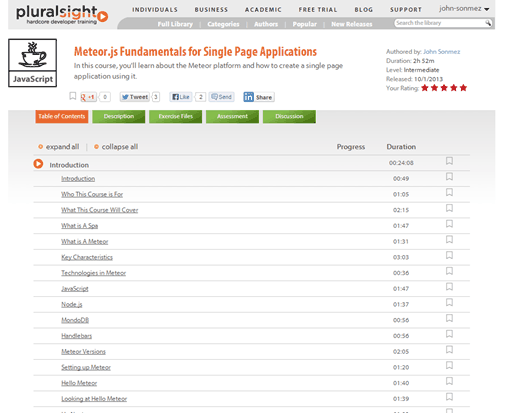
Task: Open author John Sonmez link
Action: point(441,52)
